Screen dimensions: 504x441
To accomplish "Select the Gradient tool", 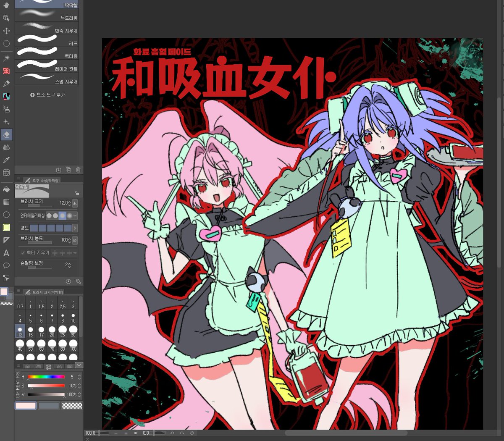I will point(6,202).
